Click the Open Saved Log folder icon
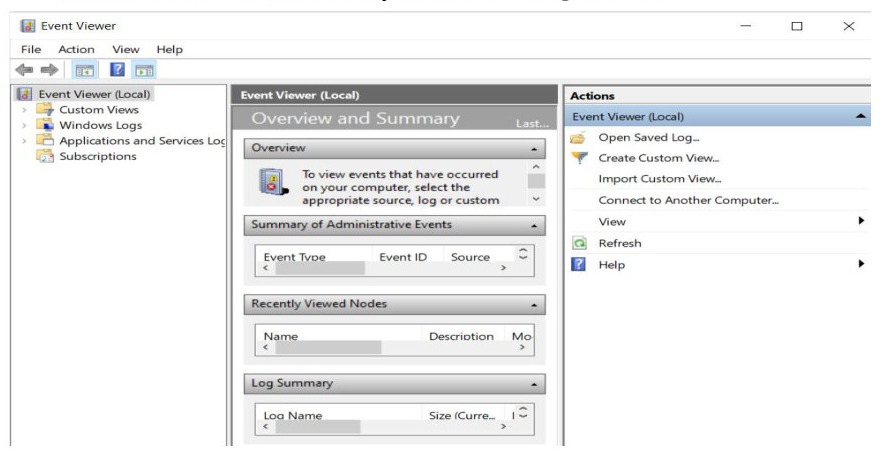880x454 pixels. pos(579,137)
